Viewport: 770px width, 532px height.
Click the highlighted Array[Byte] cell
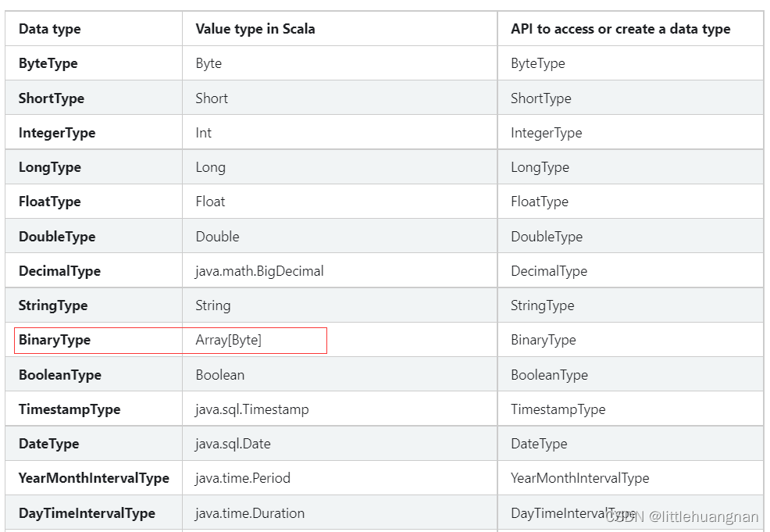(229, 340)
